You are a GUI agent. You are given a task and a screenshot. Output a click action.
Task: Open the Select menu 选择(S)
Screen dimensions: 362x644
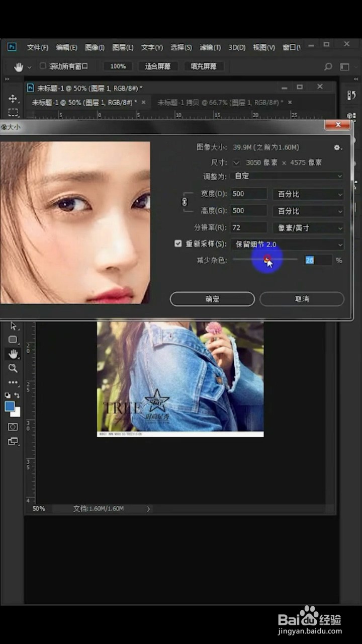[x=181, y=47]
